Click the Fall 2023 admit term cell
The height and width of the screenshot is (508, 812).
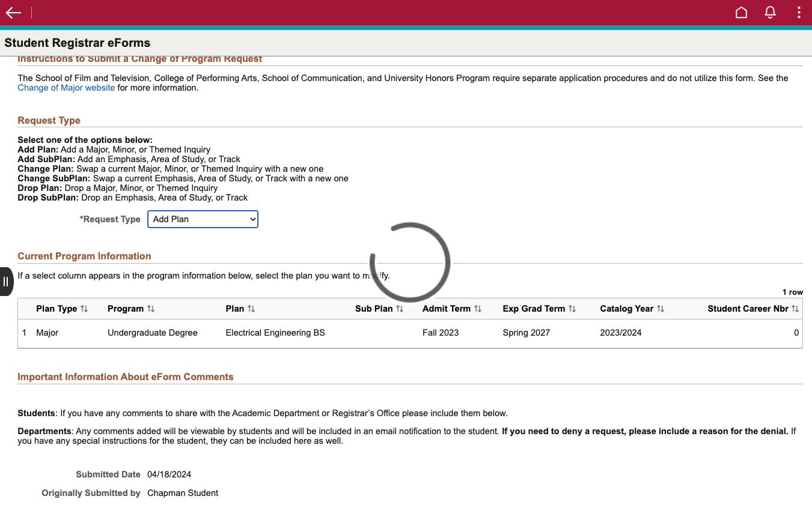[x=441, y=333]
